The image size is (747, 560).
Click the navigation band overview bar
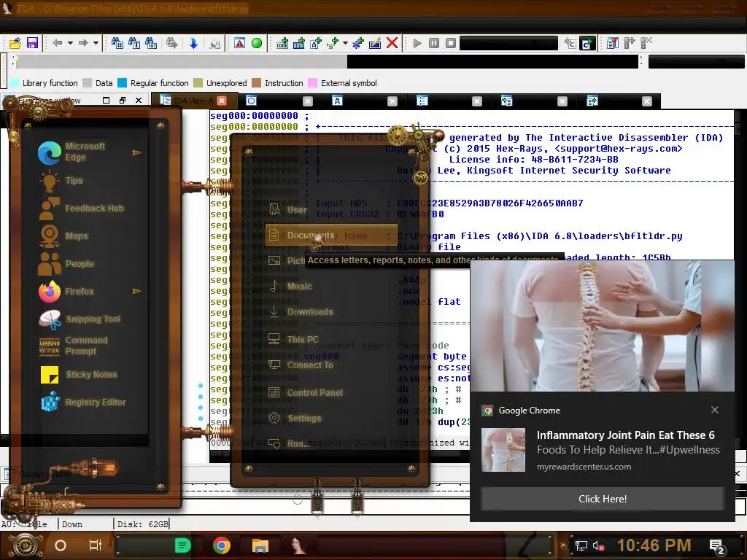click(x=327, y=61)
